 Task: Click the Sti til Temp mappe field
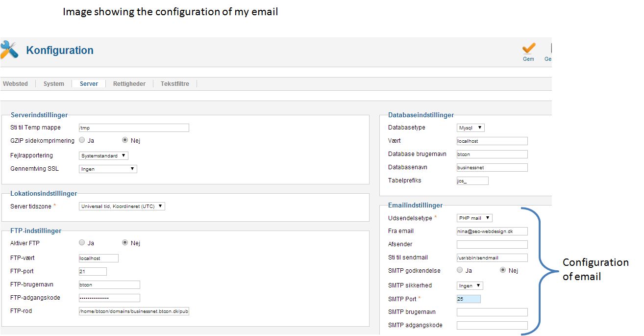point(134,128)
